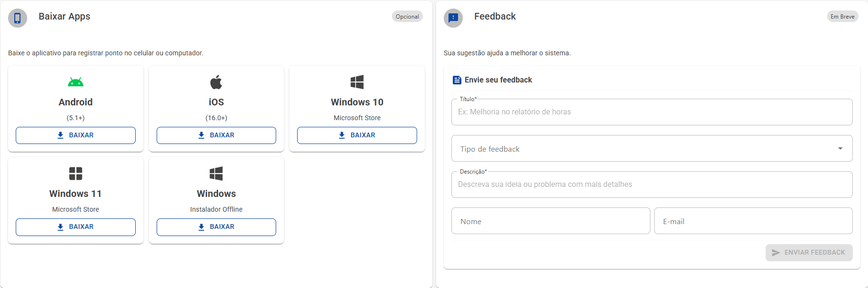Viewport: 868px width, 288px height.
Task: Click the Windows 10 logo icon
Action: click(357, 82)
